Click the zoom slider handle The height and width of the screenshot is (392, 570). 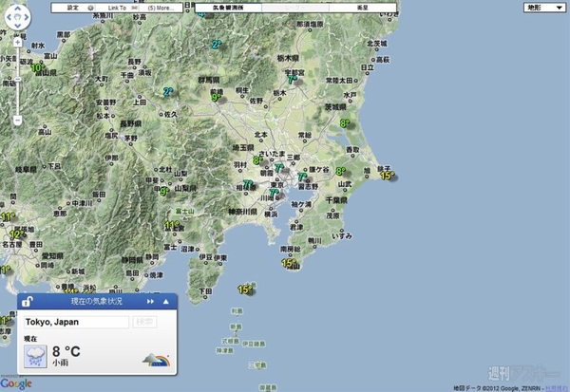coord(17,79)
